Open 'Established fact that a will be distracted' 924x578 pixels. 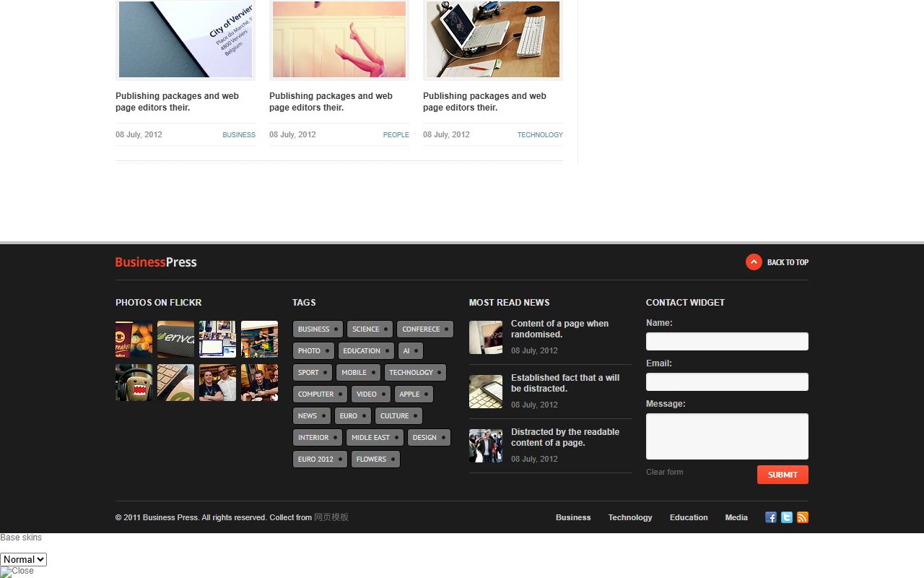click(x=565, y=383)
